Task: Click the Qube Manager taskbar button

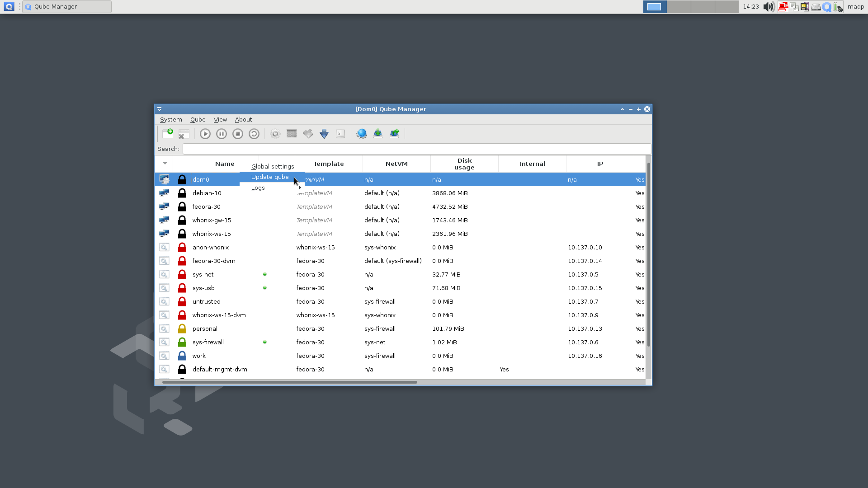Action: pos(67,6)
